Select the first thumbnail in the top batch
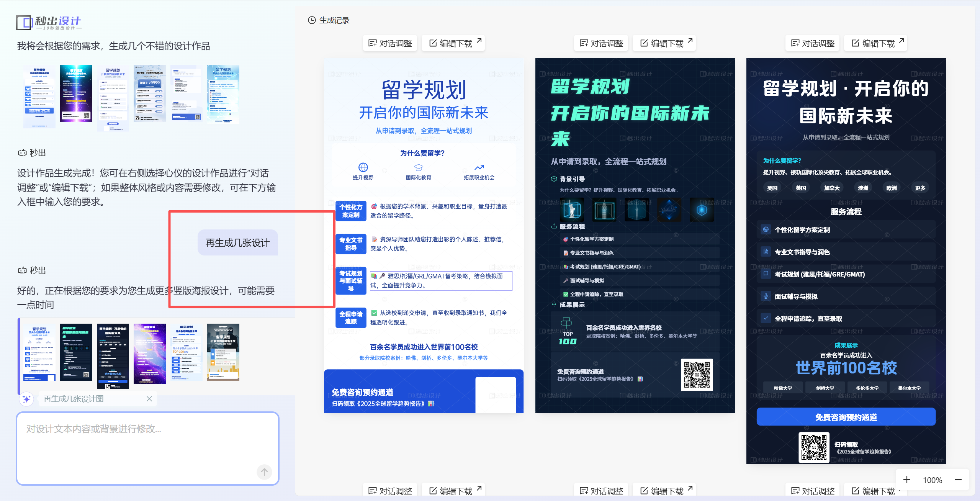Viewport: 980px width, 501px height. point(39,96)
